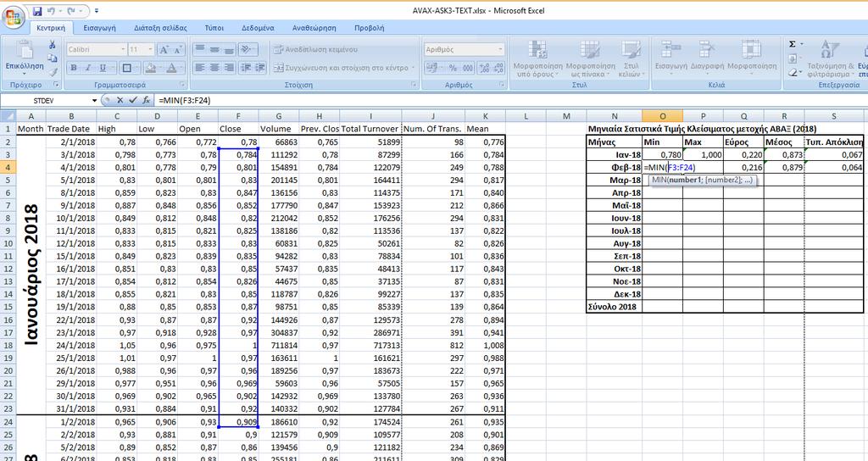This screenshot has width=868, height=461.
Task: Toggle top vertical alignment
Action: click(200, 50)
